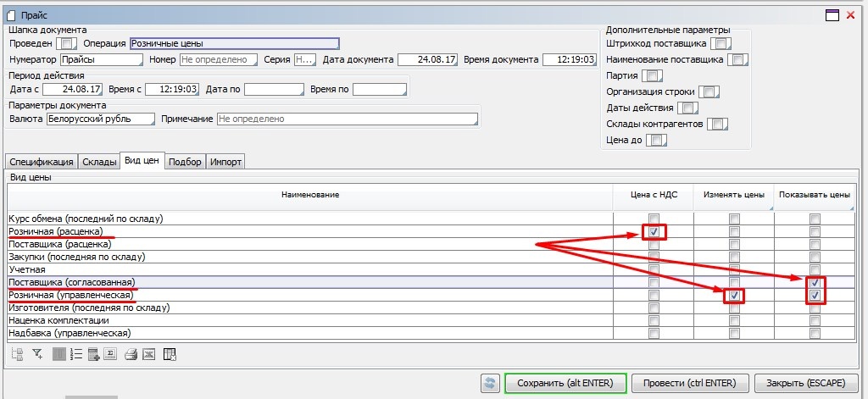Toggle Показывать цены for Поставщика (согласованная)
The height and width of the screenshot is (399, 868).
coord(815,282)
